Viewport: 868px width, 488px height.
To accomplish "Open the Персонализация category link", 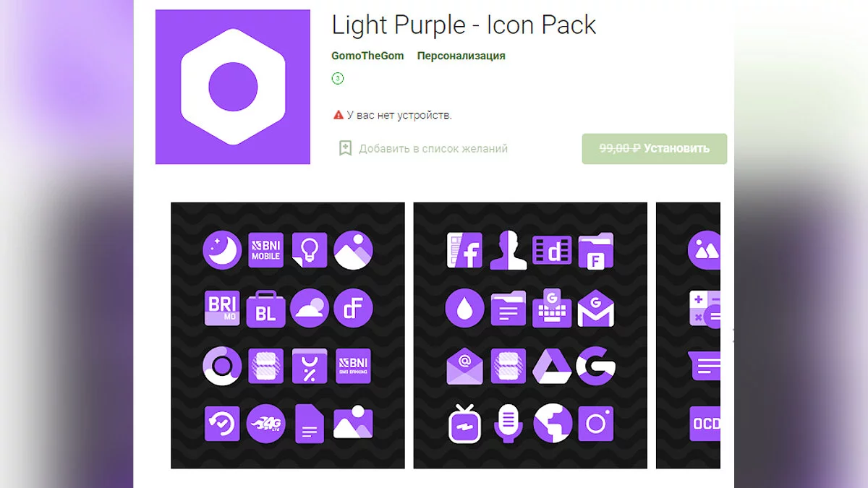I will click(x=461, y=56).
